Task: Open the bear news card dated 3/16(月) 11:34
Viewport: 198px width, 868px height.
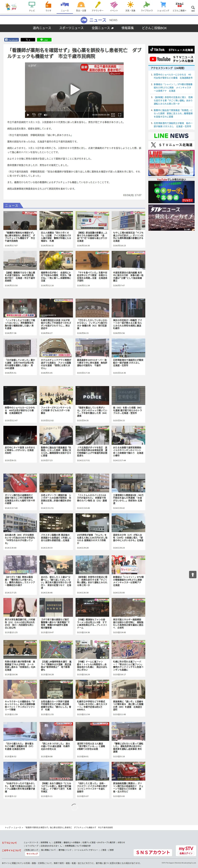Action: [x=92, y=269]
